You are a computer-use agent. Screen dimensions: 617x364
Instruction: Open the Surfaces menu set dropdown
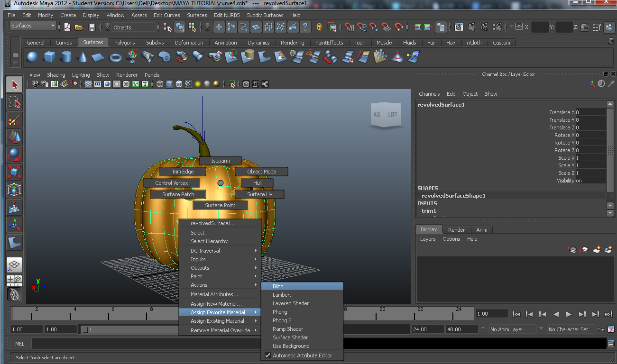[33, 26]
